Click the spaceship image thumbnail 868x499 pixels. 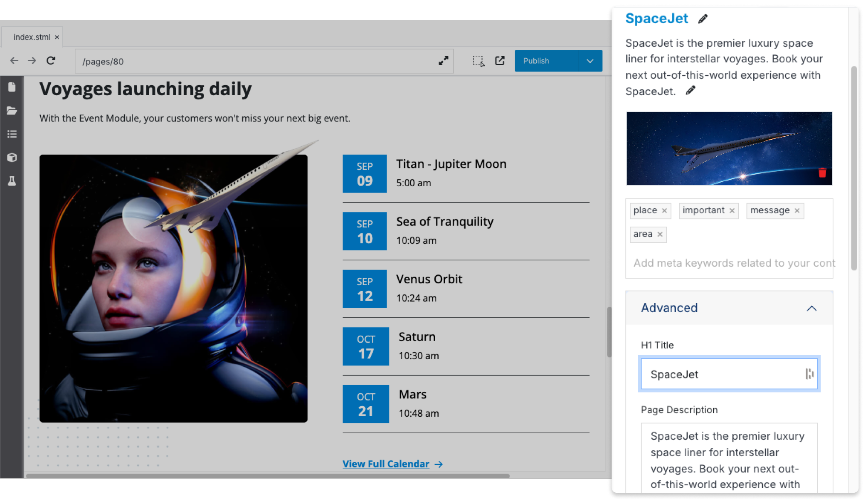pos(729,148)
